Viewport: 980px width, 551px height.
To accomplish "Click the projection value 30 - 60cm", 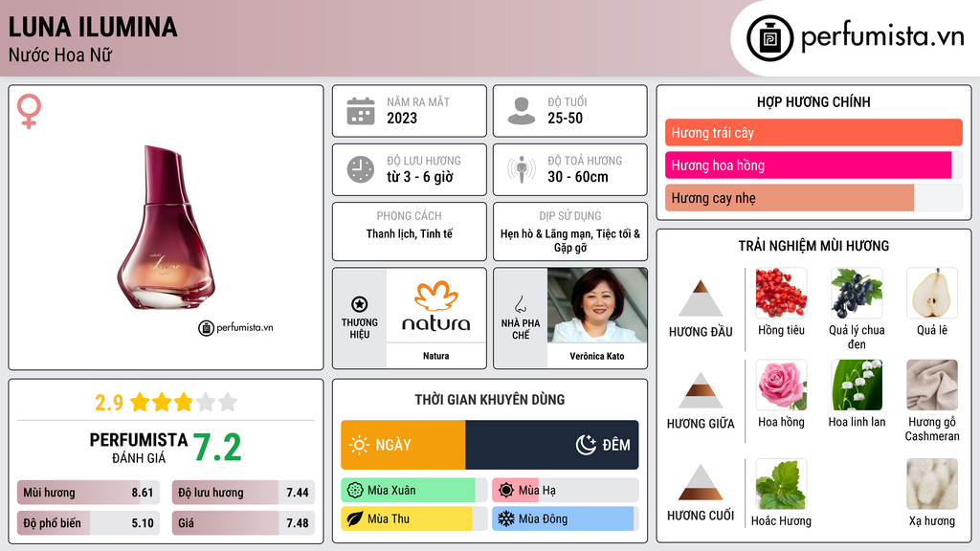I will click(578, 177).
